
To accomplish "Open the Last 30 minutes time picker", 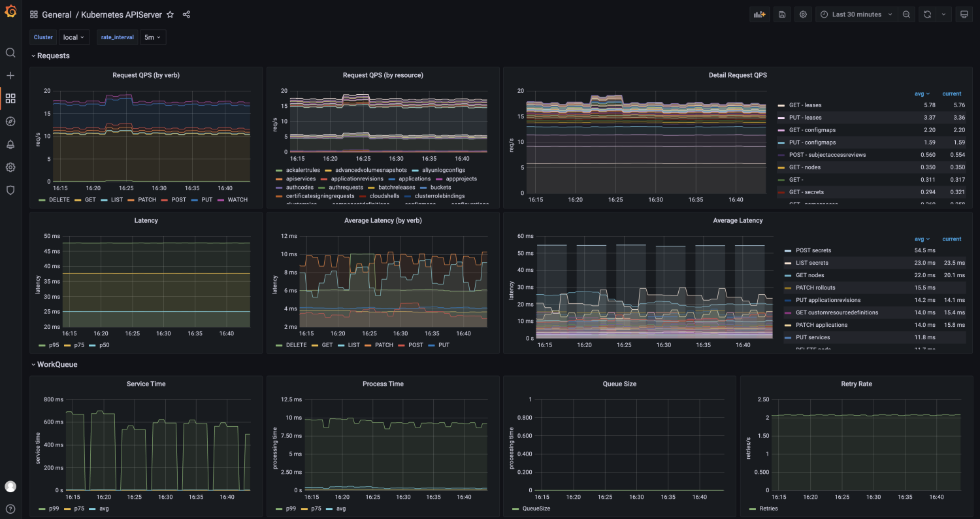I will tap(856, 14).
